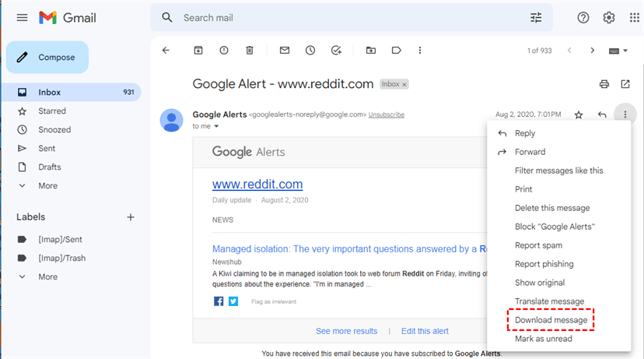Viewport: 644px width, 359px height.
Task: Snooze the email with the clock icon
Action: (x=310, y=51)
